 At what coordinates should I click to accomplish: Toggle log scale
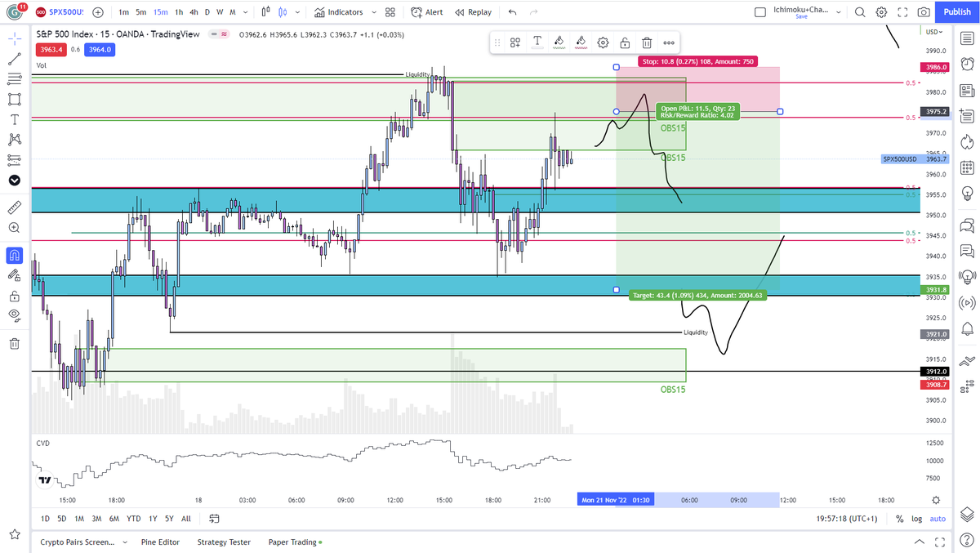tap(916, 519)
